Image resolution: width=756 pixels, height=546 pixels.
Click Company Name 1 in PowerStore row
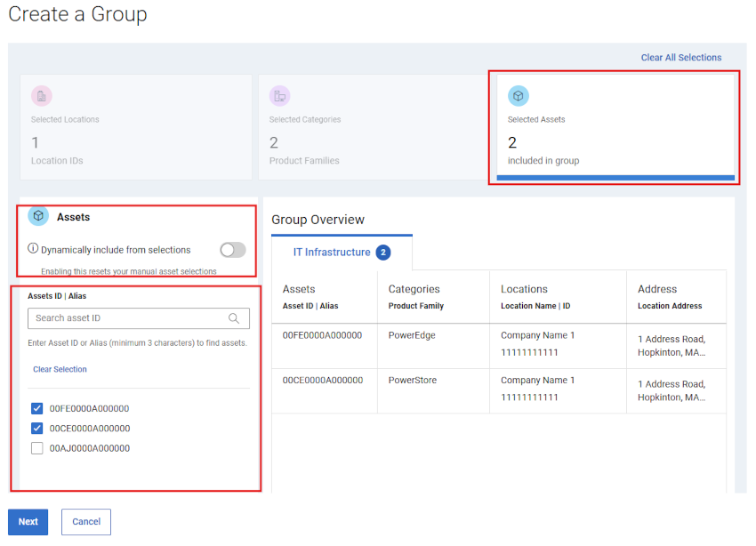click(537, 381)
